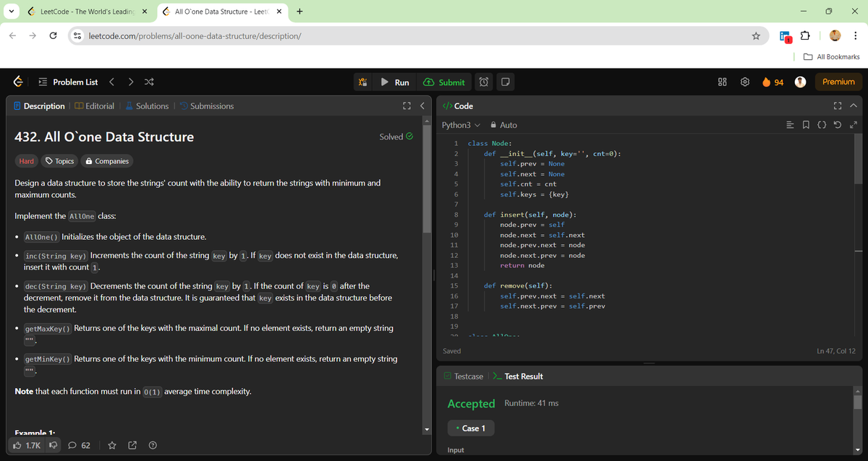Click the braces code template icon
The height and width of the screenshot is (461, 868).
point(822,125)
